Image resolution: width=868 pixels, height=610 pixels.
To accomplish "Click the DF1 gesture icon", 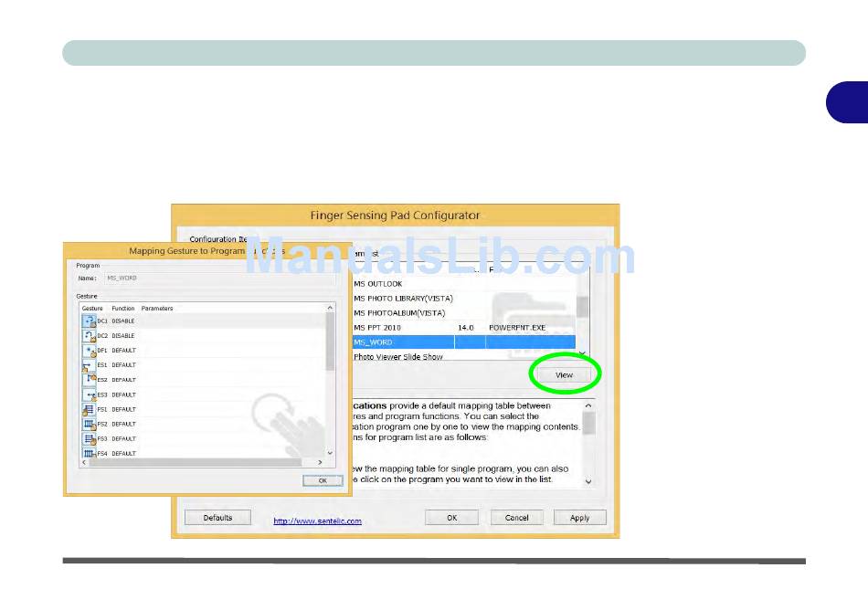I will pos(89,351).
